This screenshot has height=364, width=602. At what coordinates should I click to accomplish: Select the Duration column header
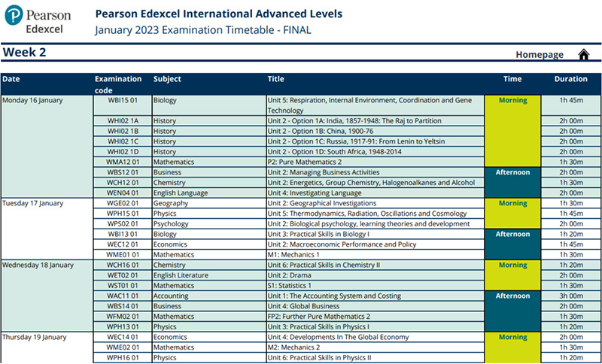click(x=571, y=79)
